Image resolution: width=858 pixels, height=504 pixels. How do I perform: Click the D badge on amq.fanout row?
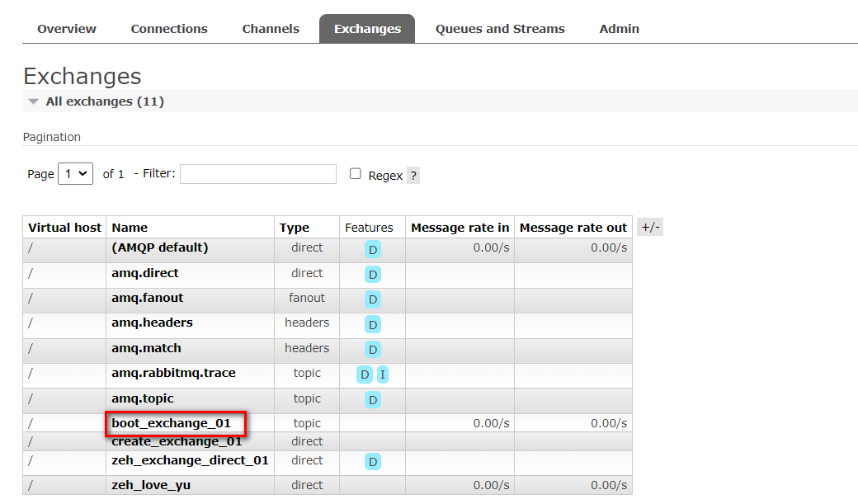(x=373, y=299)
